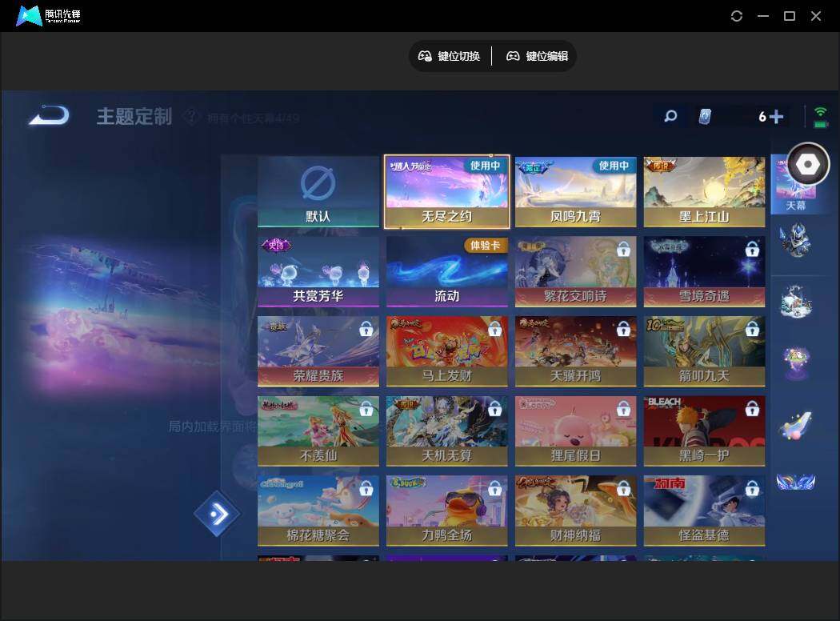Select the 默认 default theme option
The image size is (840, 621).
coord(318,191)
